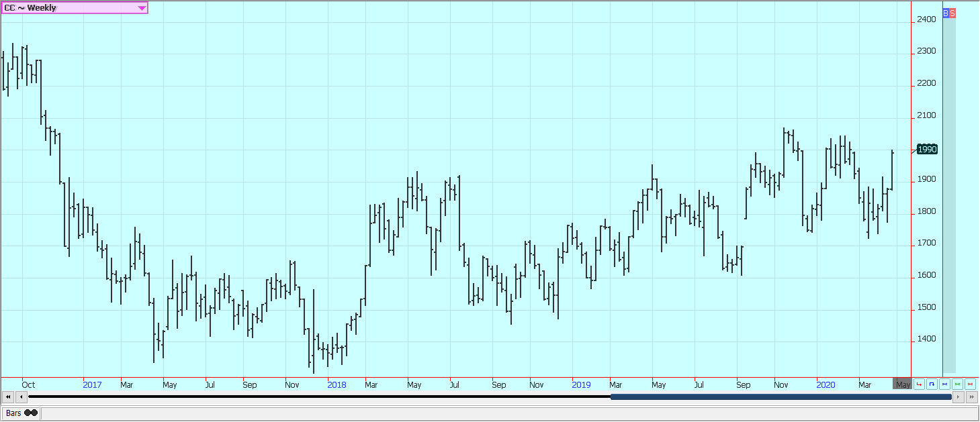Click the 2018 year label
The width and height of the screenshot is (980, 422).
pyautogui.click(x=337, y=384)
